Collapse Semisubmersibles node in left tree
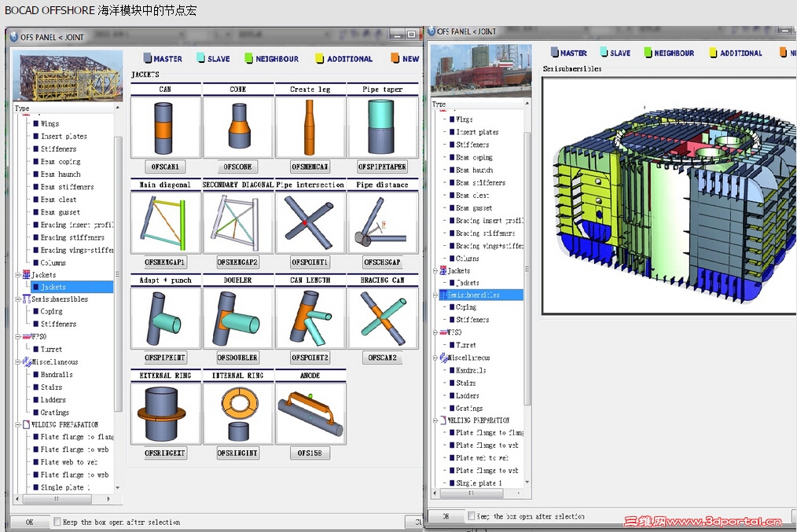This screenshot has width=797, height=532. [x=18, y=299]
